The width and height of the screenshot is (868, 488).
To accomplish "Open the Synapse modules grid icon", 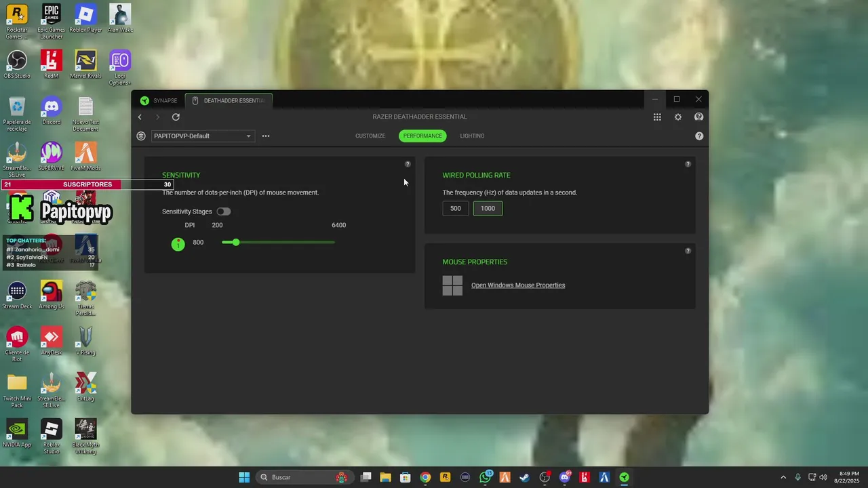I will click(657, 117).
